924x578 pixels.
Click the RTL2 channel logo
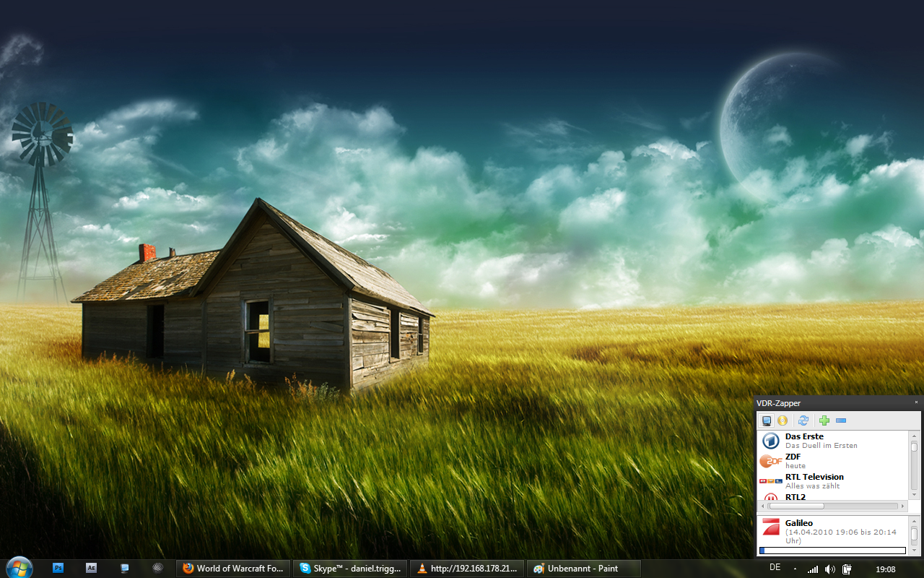point(771,497)
